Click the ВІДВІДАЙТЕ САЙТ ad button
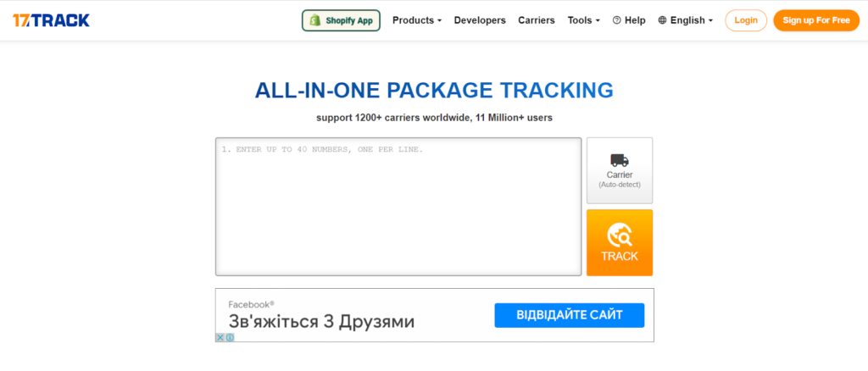Viewport: 868px width, 371px height. (570, 315)
